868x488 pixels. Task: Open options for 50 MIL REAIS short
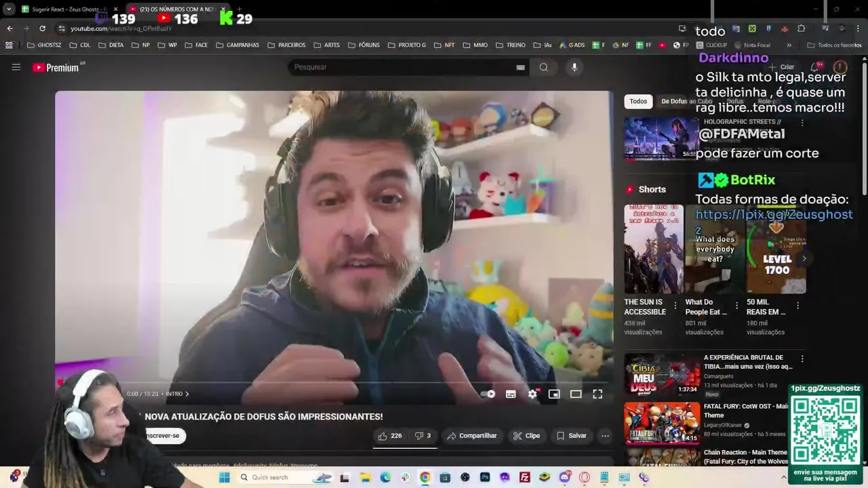(797, 306)
